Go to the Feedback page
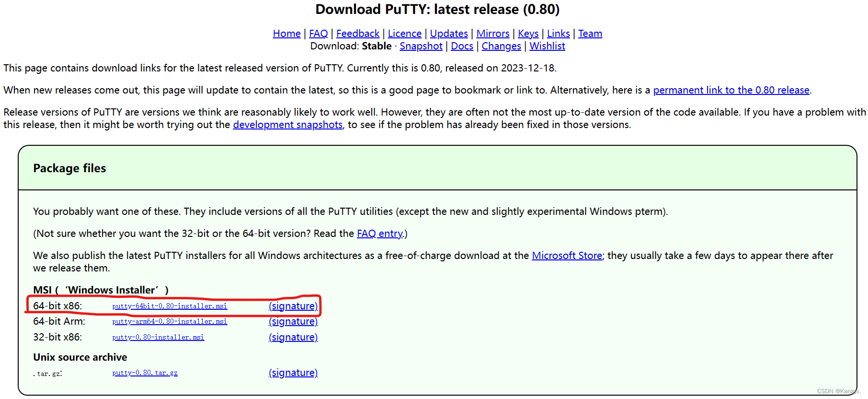The height and width of the screenshot is (399, 868). (358, 34)
